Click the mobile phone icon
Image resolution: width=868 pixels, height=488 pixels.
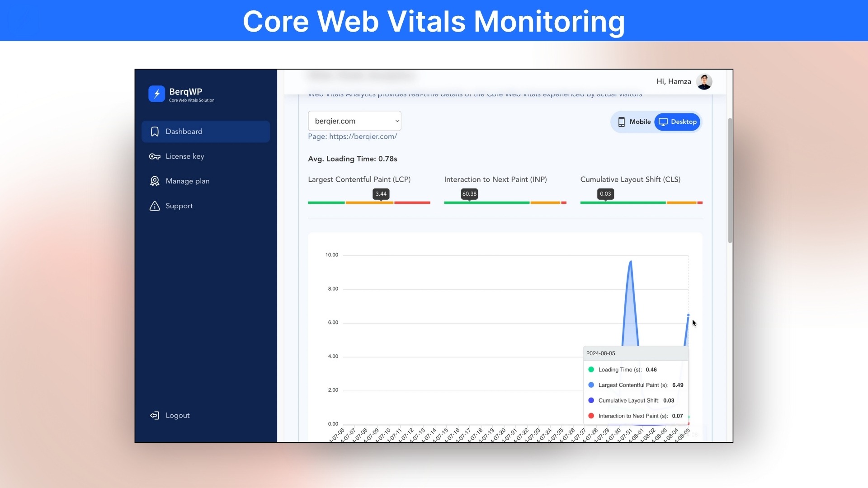click(x=622, y=122)
